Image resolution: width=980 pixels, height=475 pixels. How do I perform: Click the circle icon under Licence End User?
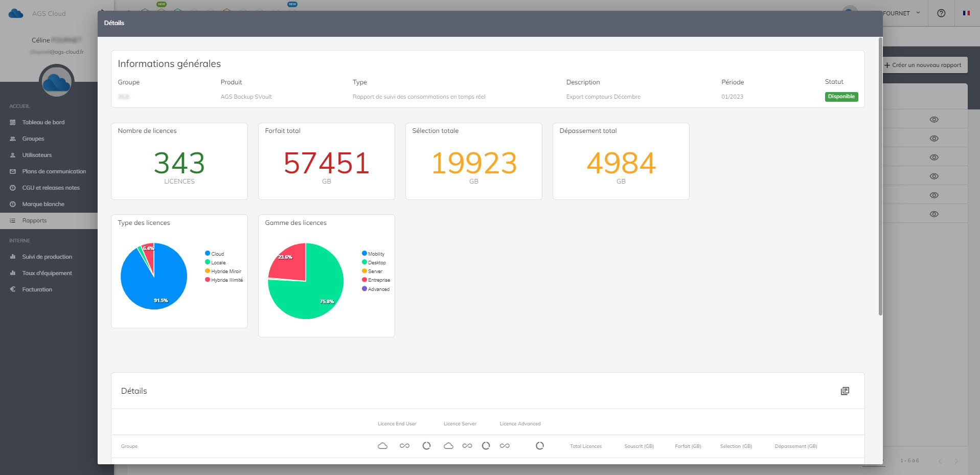pyautogui.click(x=426, y=446)
